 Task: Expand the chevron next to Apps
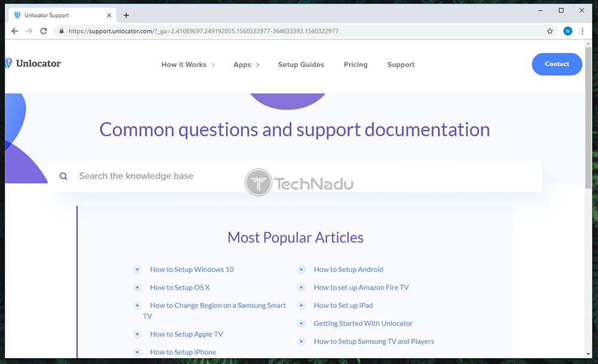pyautogui.click(x=258, y=65)
